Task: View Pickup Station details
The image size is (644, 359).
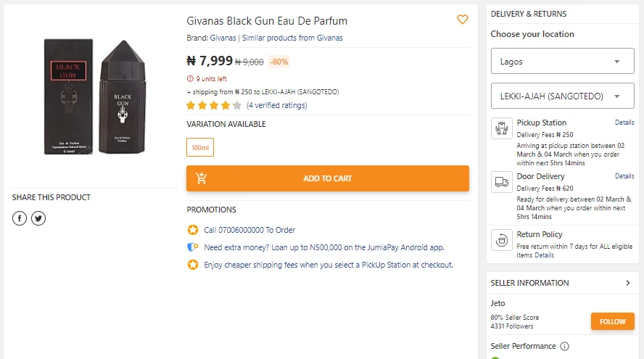Action: coord(624,123)
